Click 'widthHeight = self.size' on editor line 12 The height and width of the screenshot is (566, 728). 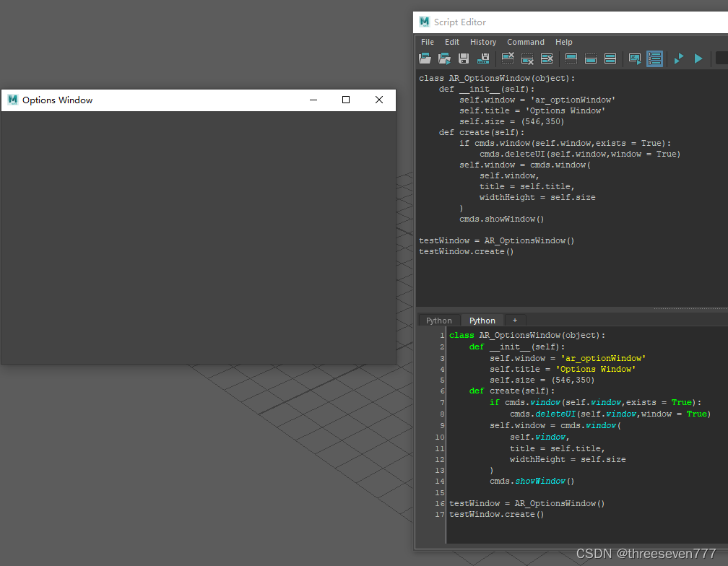click(568, 459)
